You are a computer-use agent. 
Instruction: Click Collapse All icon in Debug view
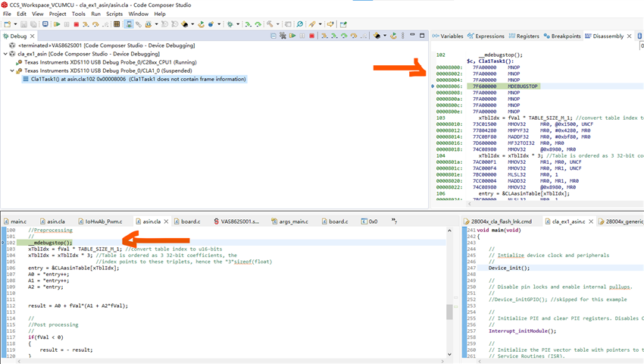(x=273, y=36)
